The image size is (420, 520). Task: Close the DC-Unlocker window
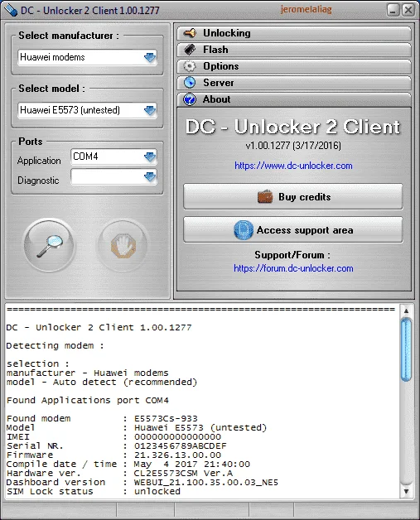(x=408, y=10)
